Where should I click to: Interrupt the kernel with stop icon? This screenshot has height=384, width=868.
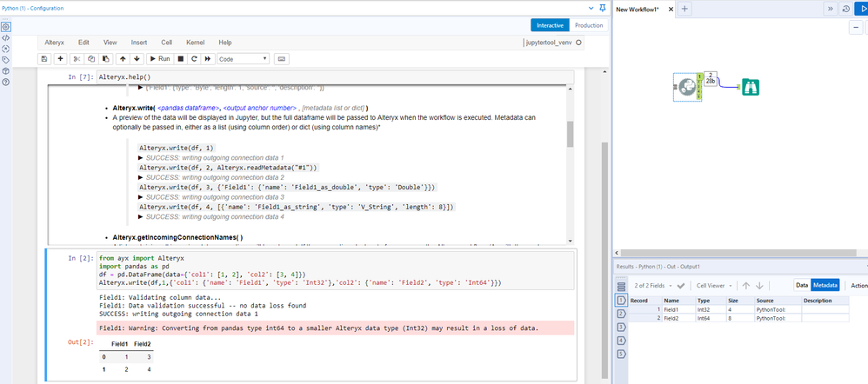[x=180, y=58]
